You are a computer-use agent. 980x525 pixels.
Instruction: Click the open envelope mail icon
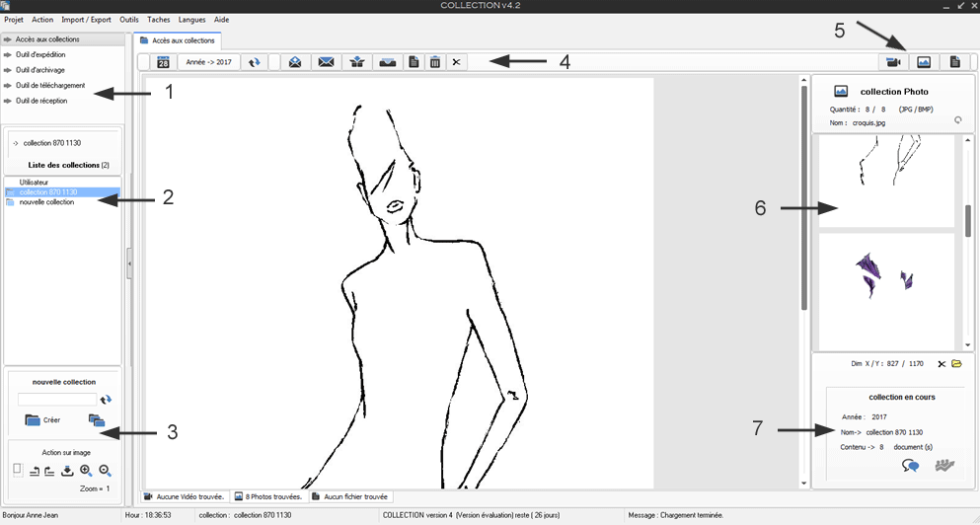pos(294,62)
